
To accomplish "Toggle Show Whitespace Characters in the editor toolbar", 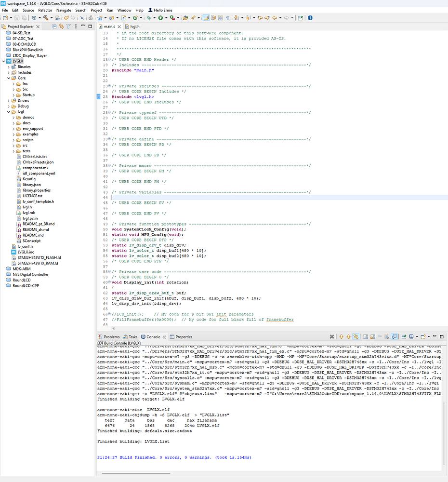I will click(228, 17).
